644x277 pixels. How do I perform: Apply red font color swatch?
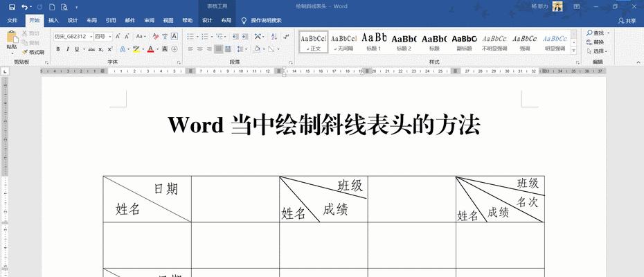(150, 49)
